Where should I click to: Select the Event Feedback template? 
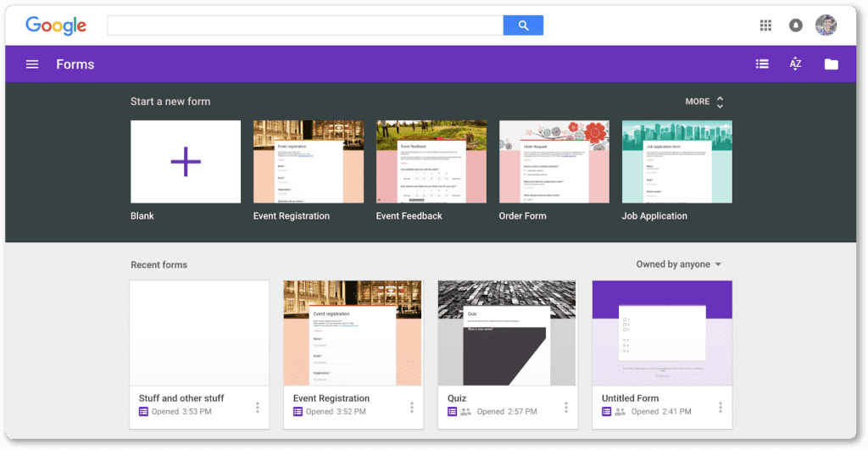point(431,162)
